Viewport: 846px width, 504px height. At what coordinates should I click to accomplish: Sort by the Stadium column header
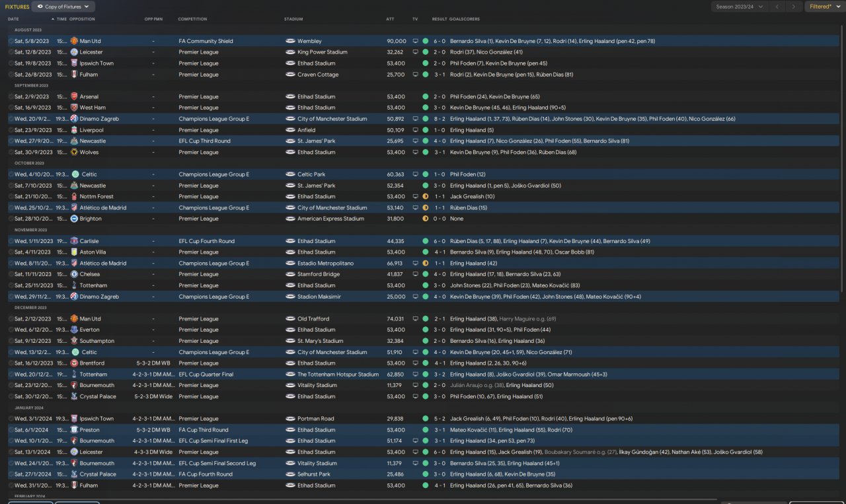pos(293,19)
